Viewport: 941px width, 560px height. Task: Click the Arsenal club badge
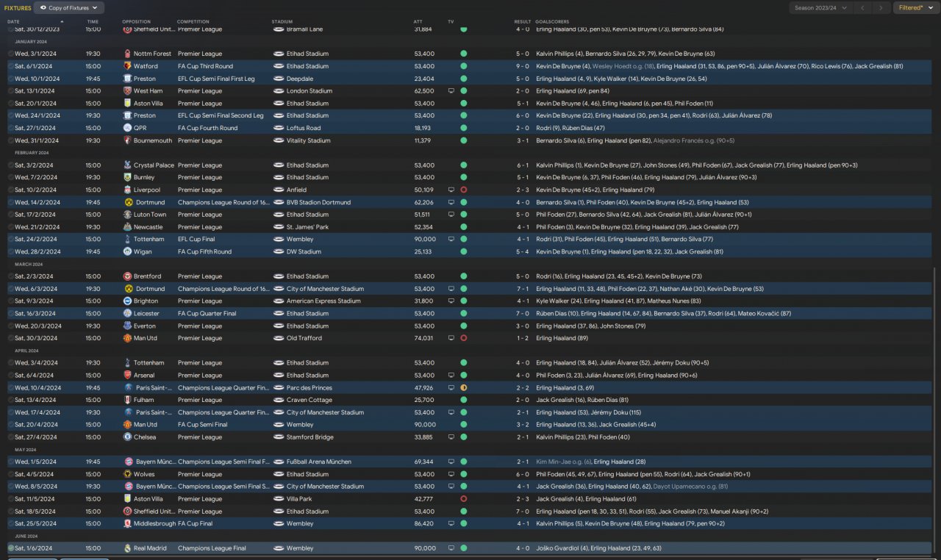pyautogui.click(x=128, y=376)
